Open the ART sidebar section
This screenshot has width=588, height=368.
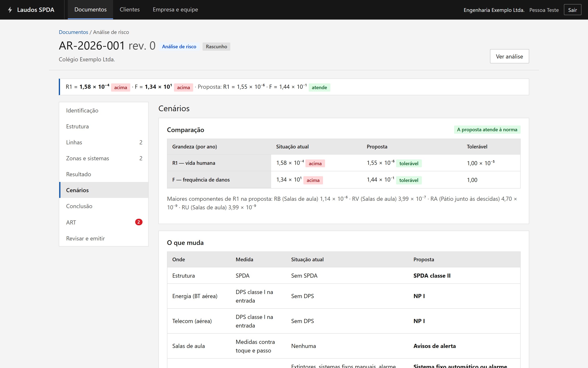click(104, 222)
